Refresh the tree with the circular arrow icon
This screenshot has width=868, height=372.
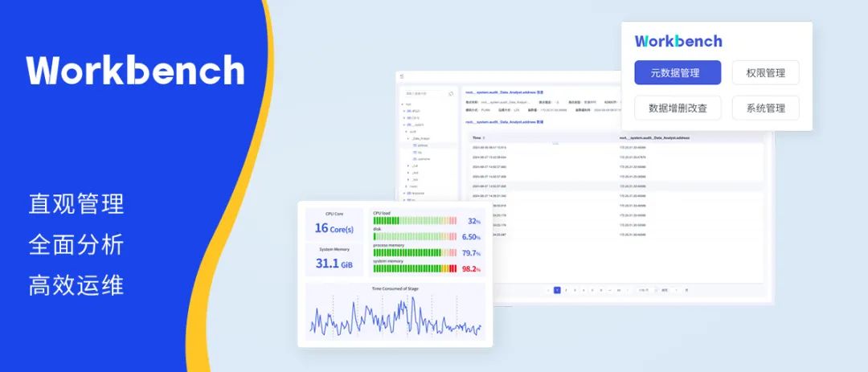pyautogui.click(x=451, y=93)
